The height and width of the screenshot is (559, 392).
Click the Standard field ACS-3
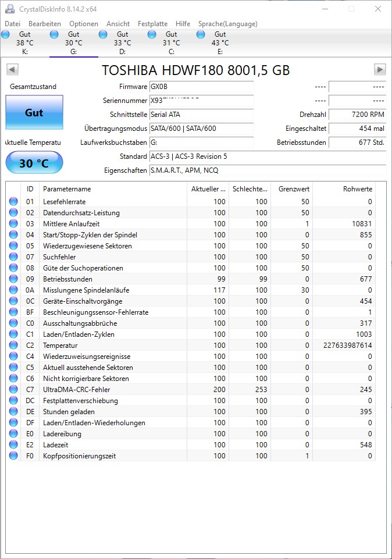coord(268,156)
